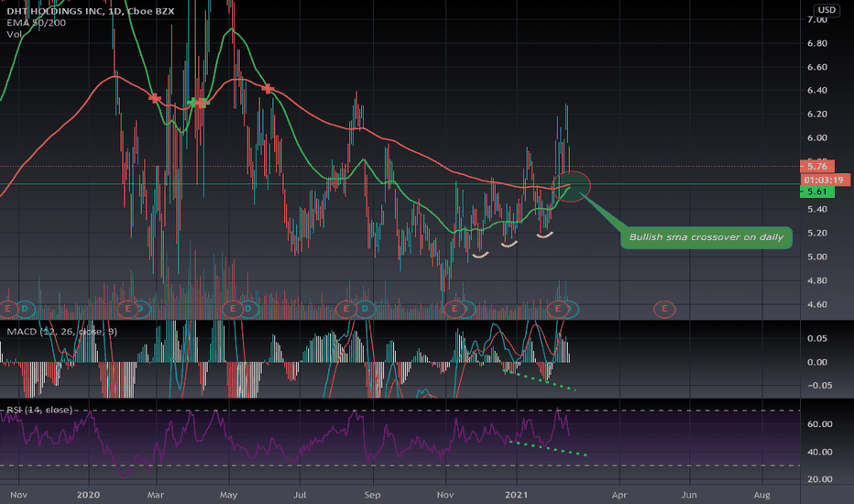This screenshot has height=504, width=854.
Task: Click the red crossover cross near June 2020
Action: [268, 88]
